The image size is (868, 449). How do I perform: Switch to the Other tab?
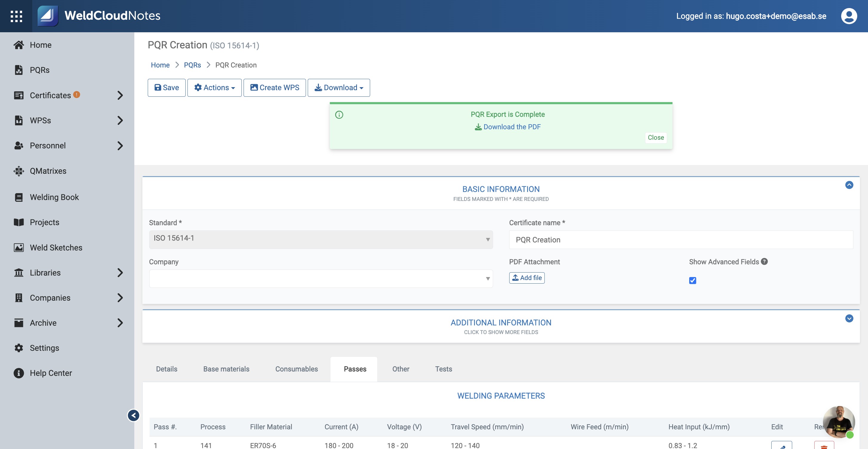[x=401, y=369]
